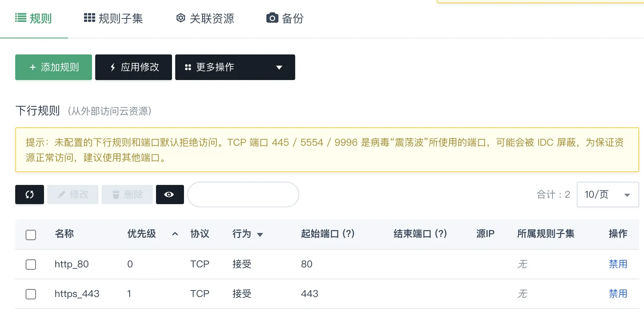644x313 pixels.
Task: Expand the 更多操作 dropdown menu
Action: pos(235,67)
